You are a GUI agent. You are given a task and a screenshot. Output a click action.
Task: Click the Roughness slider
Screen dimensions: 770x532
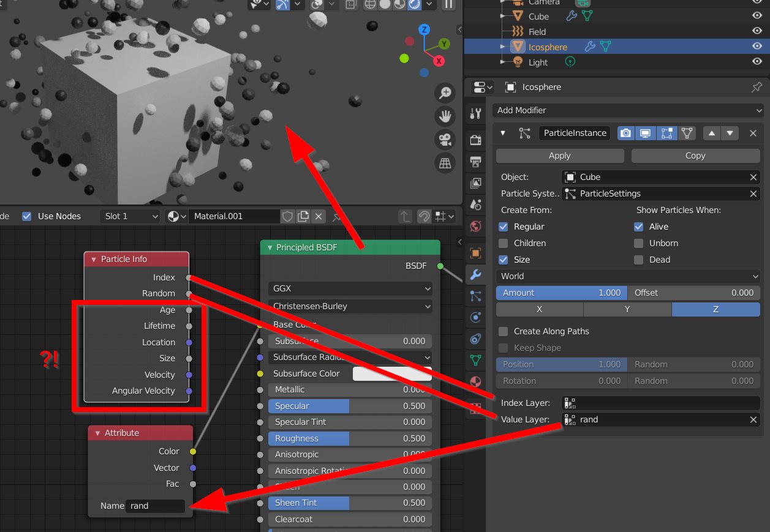(x=350, y=438)
